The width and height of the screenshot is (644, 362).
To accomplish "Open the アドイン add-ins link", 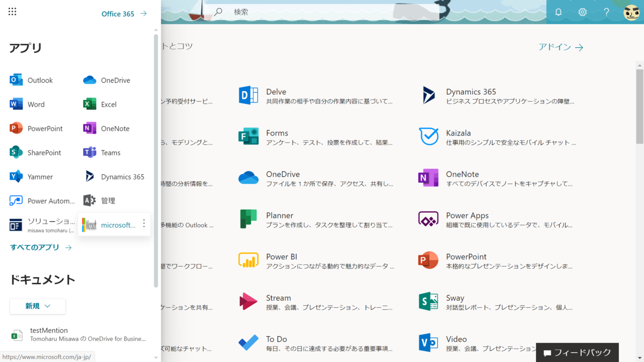I will [561, 47].
